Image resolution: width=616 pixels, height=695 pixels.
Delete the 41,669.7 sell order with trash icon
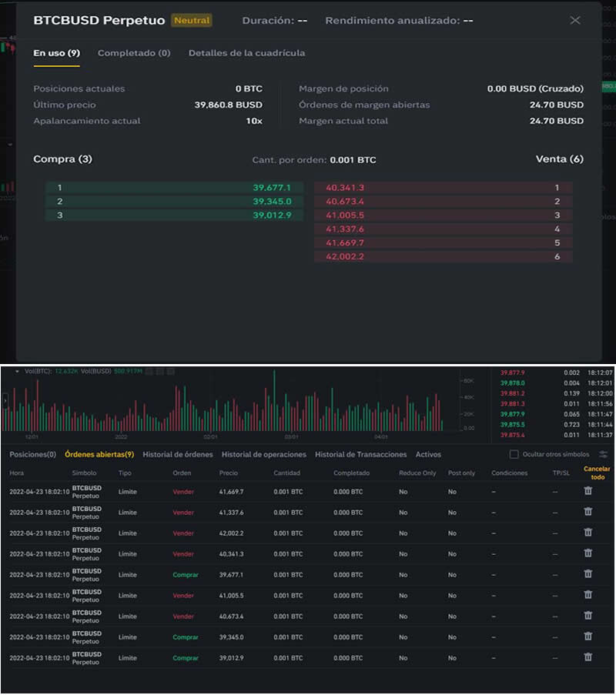(x=588, y=491)
